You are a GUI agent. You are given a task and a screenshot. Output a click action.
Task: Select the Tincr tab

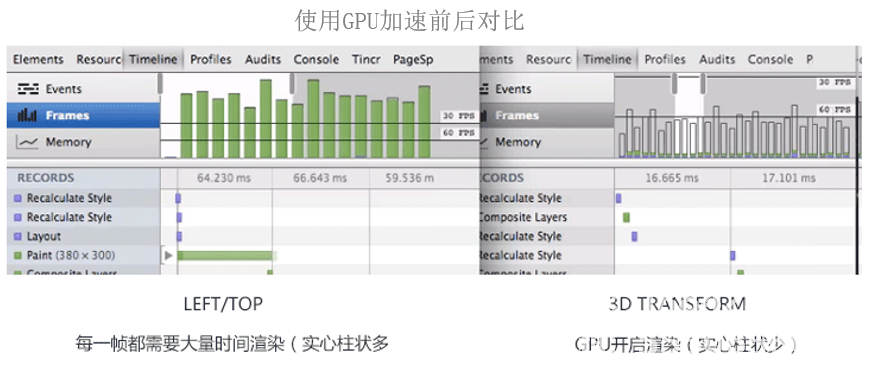pyautogui.click(x=366, y=59)
